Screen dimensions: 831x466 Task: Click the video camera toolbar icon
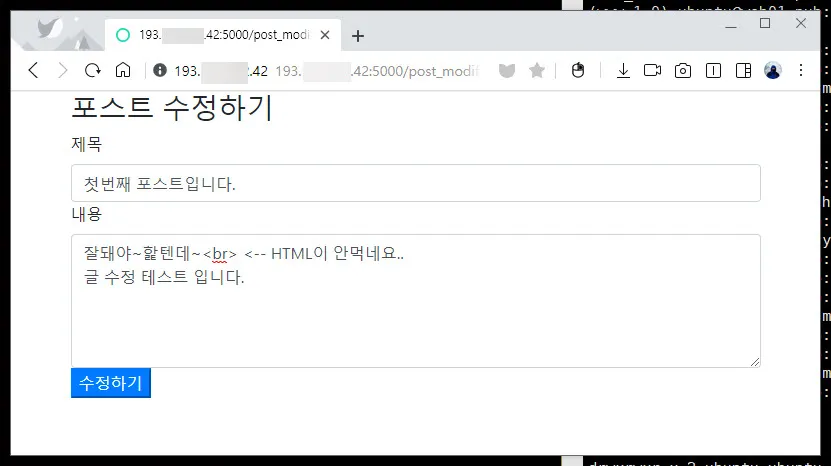point(653,70)
